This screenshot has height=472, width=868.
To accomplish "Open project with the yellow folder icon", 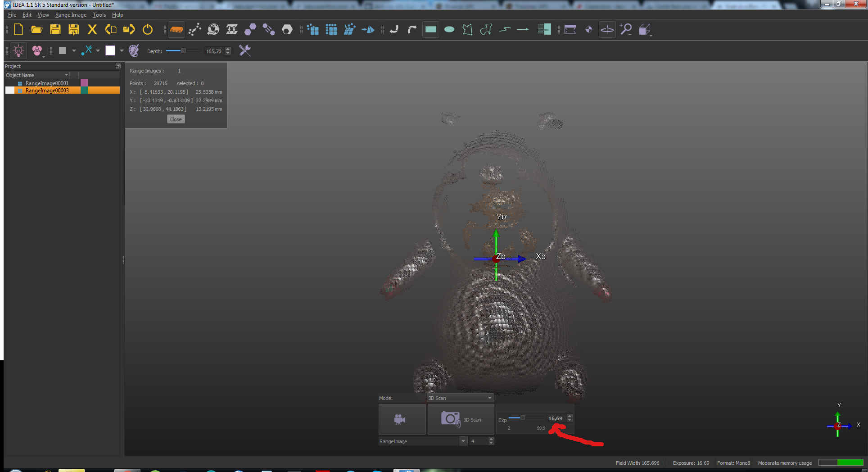I will 36,30.
